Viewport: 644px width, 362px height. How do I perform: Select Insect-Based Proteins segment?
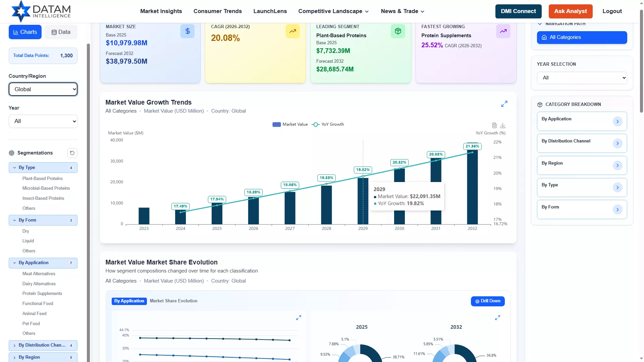point(43,198)
